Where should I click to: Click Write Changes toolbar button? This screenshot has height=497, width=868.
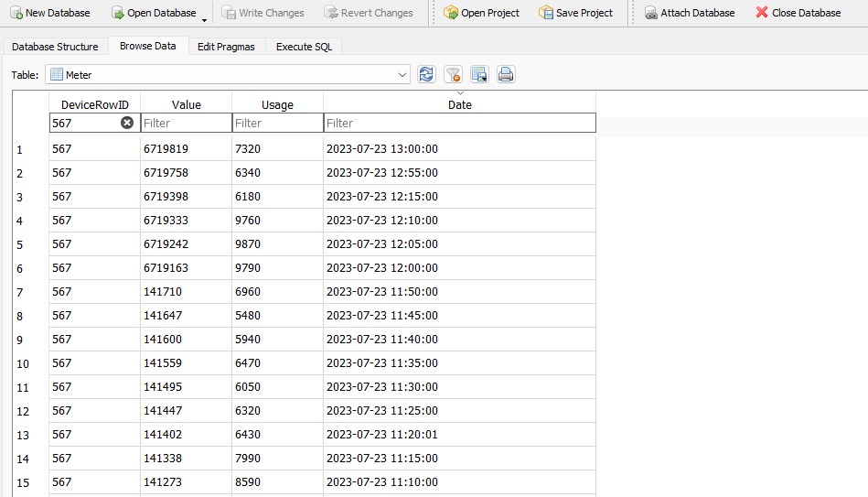click(x=263, y=13)
